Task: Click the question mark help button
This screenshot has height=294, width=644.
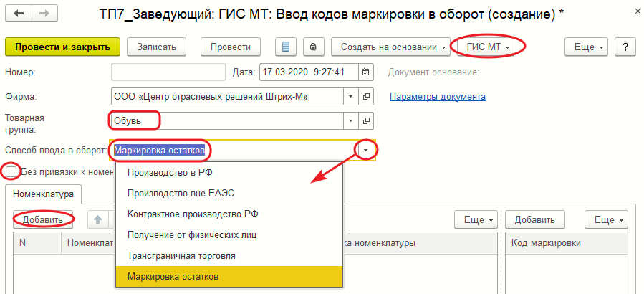Action: (x=625, y=47)
